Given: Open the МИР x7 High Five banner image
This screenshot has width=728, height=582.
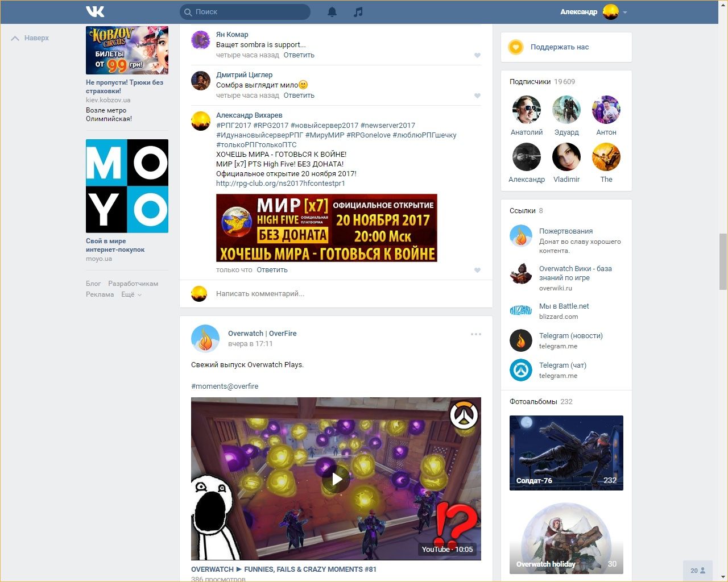Looking at the screenshot, I should click(326, 228).
